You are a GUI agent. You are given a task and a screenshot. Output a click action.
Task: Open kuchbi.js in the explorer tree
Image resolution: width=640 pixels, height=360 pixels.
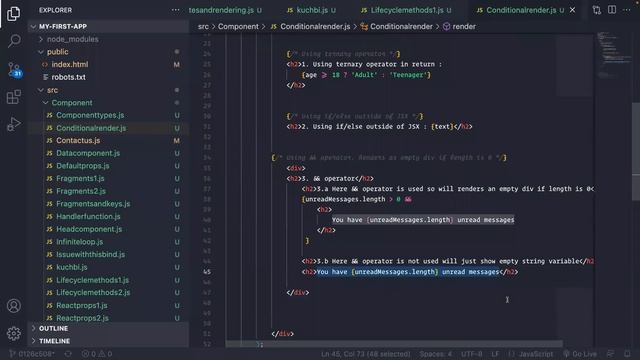[109, 267]
